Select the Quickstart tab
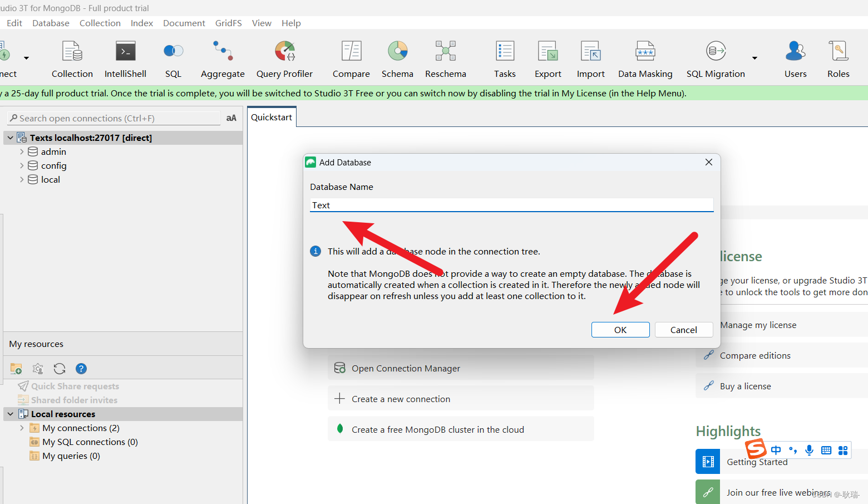The height and width of the screenshot is (504, 868). tap(272, 117)
